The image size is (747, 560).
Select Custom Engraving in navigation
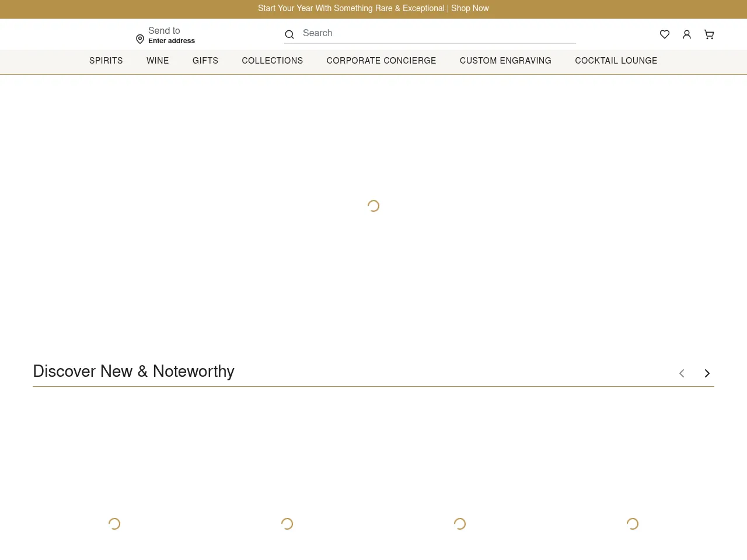point(505,61)
